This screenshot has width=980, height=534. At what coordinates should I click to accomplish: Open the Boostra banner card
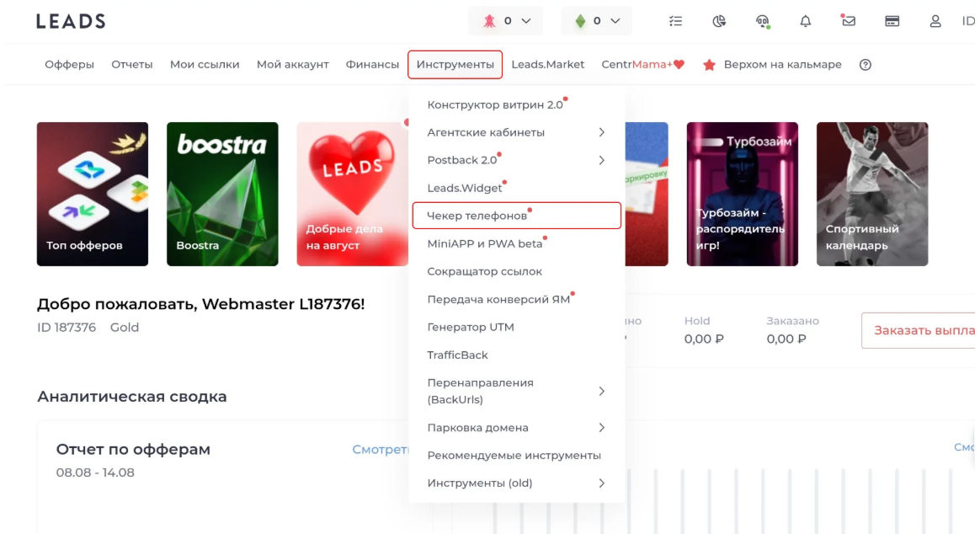222,194
